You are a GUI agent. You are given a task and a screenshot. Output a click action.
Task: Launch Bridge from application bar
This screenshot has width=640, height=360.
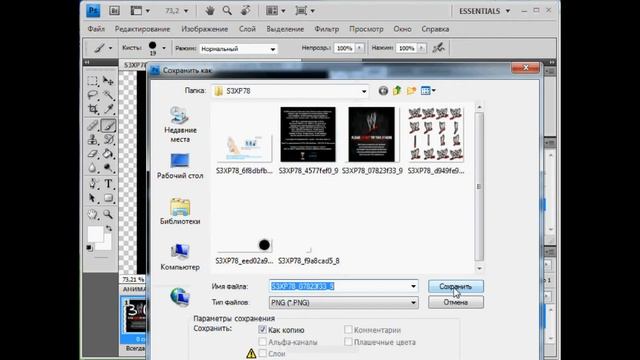point(114,11)
